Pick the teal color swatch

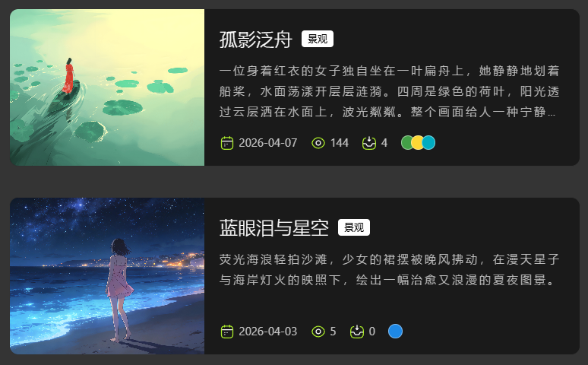coord(429,143)
